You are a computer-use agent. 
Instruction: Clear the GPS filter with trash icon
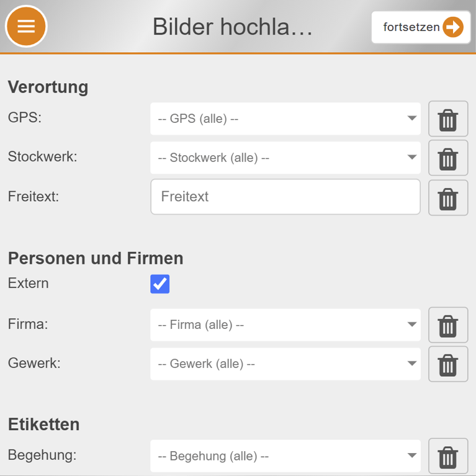tap(448, 119)
